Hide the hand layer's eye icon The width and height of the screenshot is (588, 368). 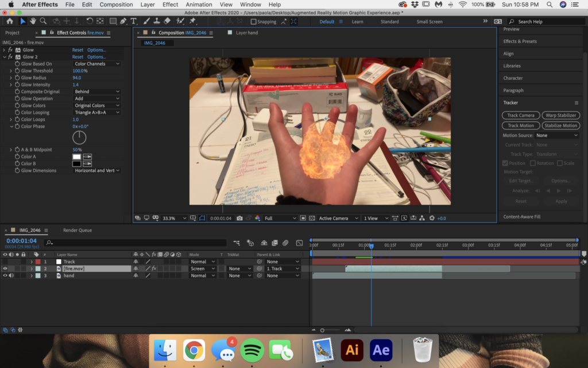pos(5,275)
